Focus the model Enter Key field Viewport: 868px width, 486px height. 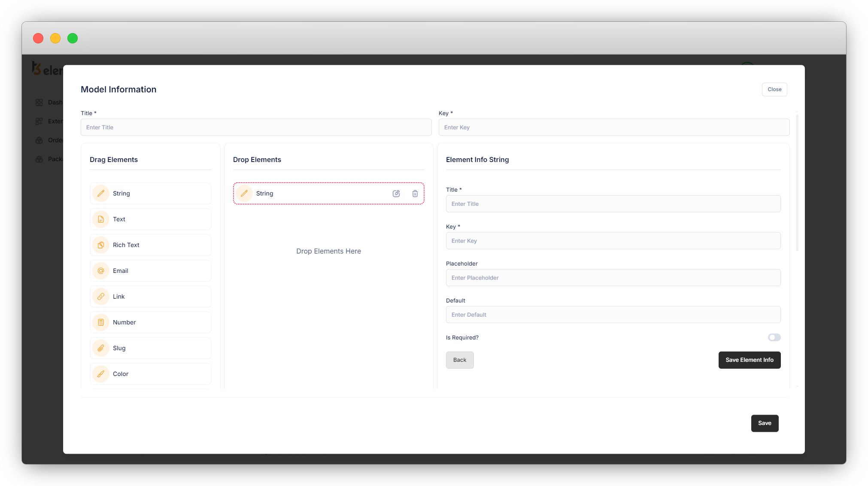(613, 127)
